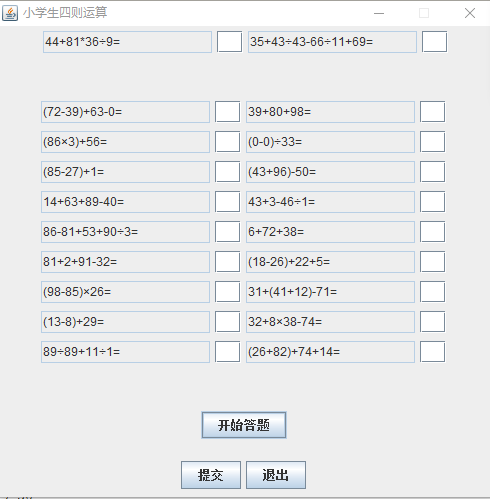Exit using the 退出 button
490x499 pixels.
[x=276, y=475]
